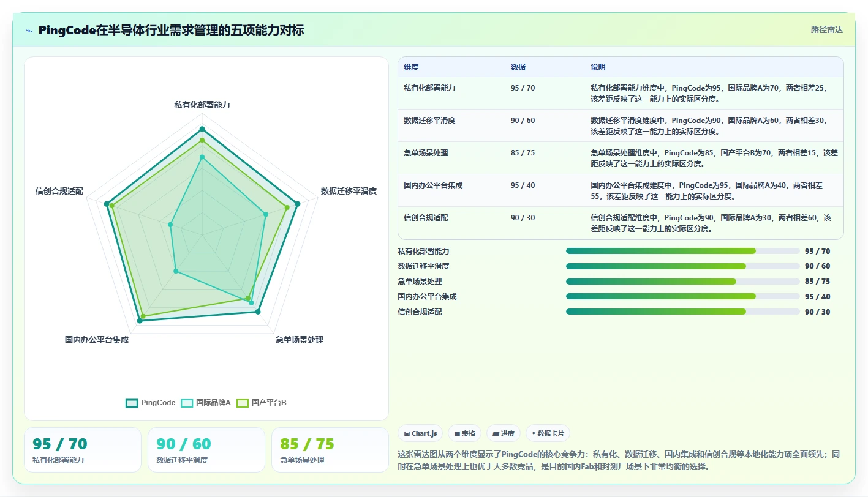The height and width of the screenshot is (497, 868).
Task: Open the 90 / 60 数据迁移平滑度 data card
Action: click(x=206, y=450)
